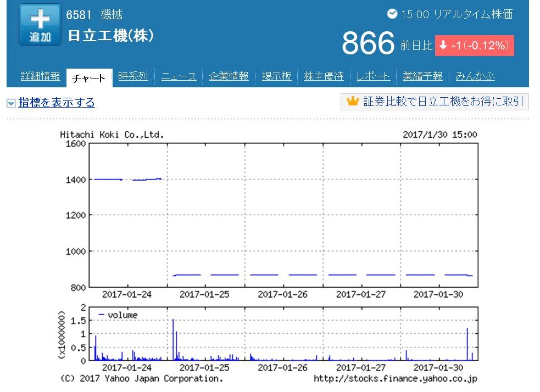Viewport: 540px width, 392px height.
Task: Click the (C) 2017 Yahoo Japan Corporation text
Action: coord(142,379)
